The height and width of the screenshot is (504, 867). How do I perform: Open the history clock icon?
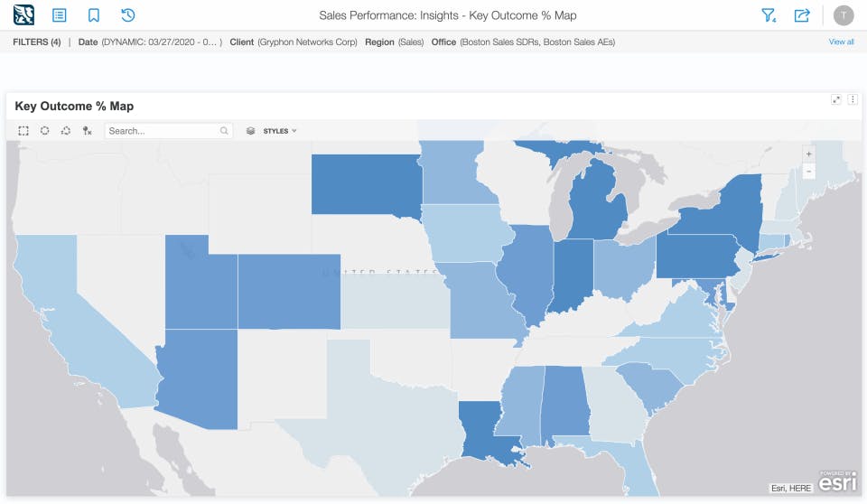(127, 15)
